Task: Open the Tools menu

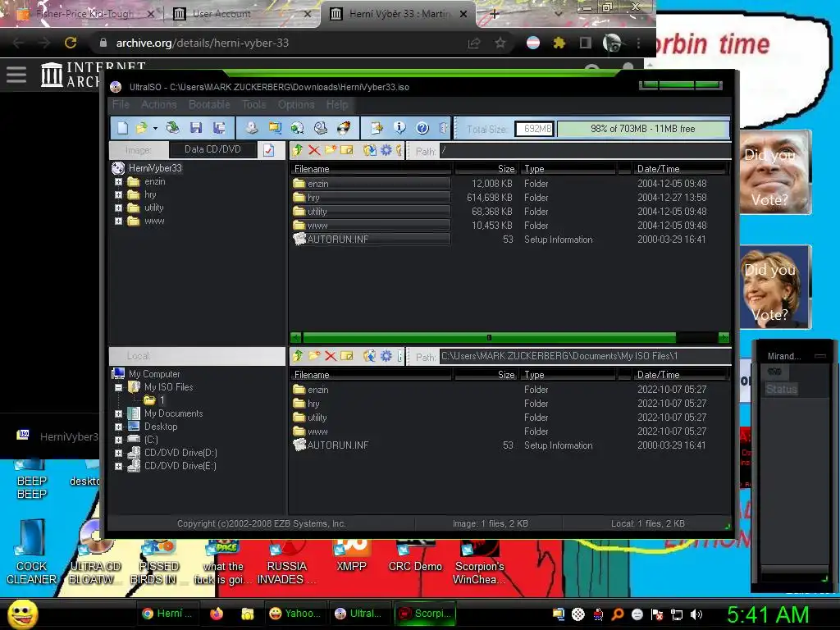Action: [253, 104]
